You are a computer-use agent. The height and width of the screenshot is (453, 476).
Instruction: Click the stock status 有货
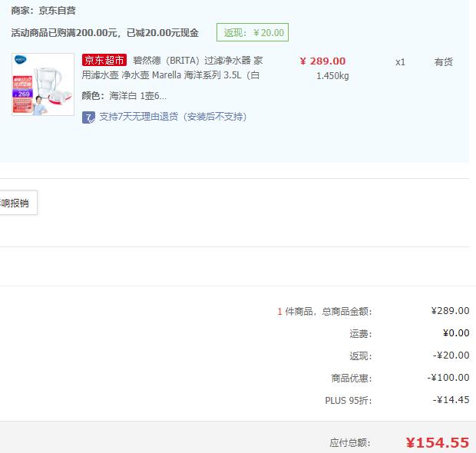click(443, 62)
